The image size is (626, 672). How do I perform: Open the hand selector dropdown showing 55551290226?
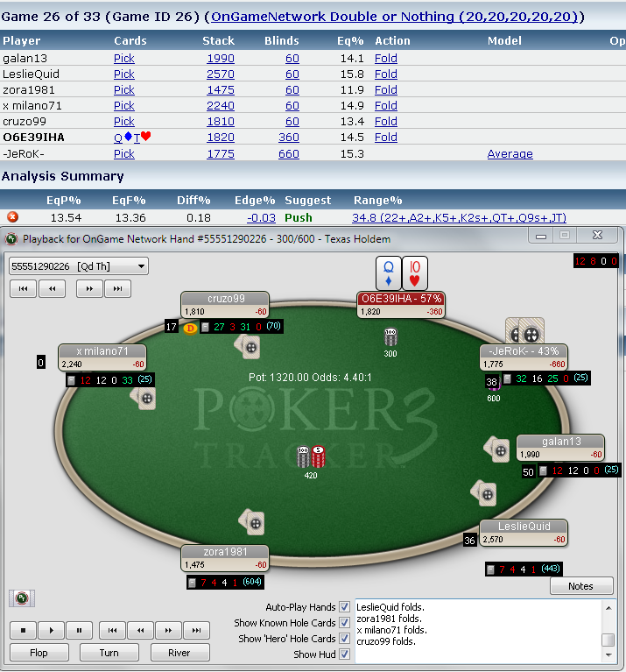click(78, 265)
